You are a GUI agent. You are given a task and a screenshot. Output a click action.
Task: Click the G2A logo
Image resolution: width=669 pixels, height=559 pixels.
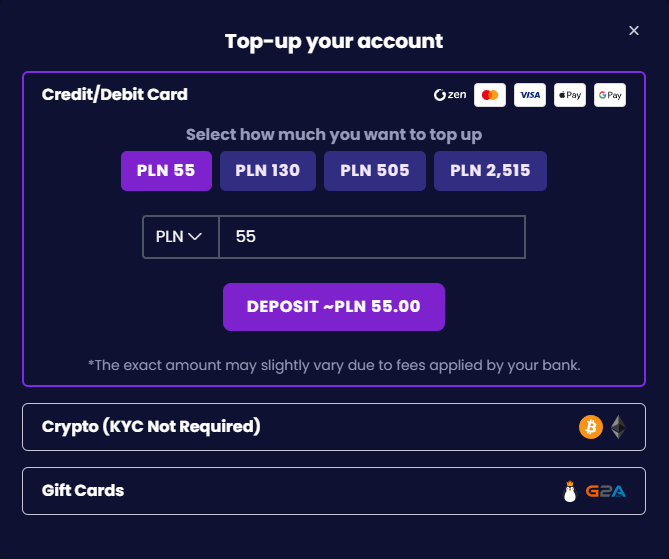click(x=607, y=491)
